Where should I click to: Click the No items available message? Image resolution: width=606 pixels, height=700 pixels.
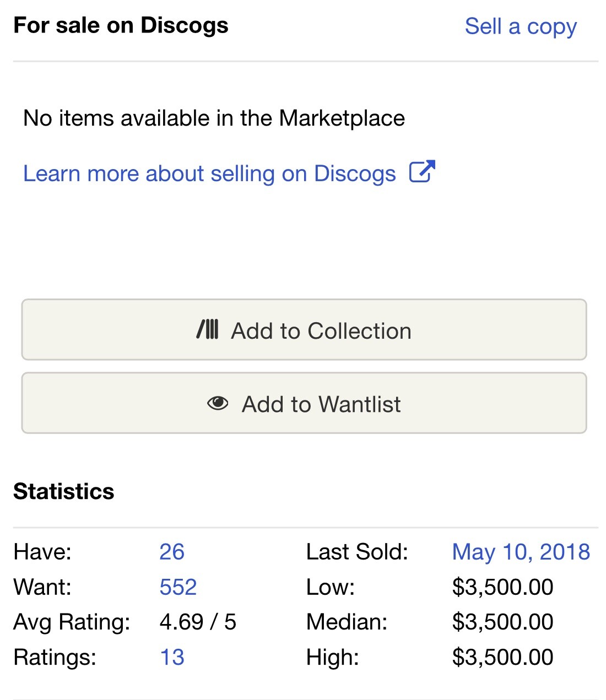(214, 118)
